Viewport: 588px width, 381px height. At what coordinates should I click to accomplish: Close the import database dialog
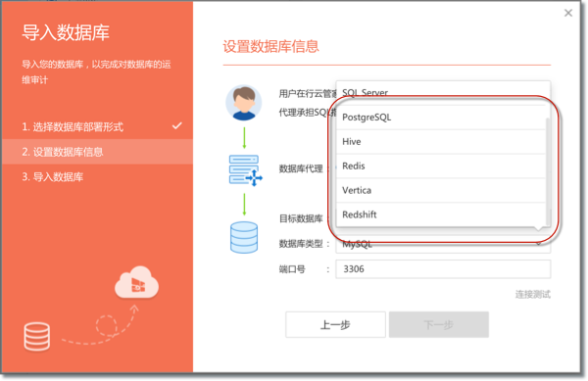click(568, 13)
